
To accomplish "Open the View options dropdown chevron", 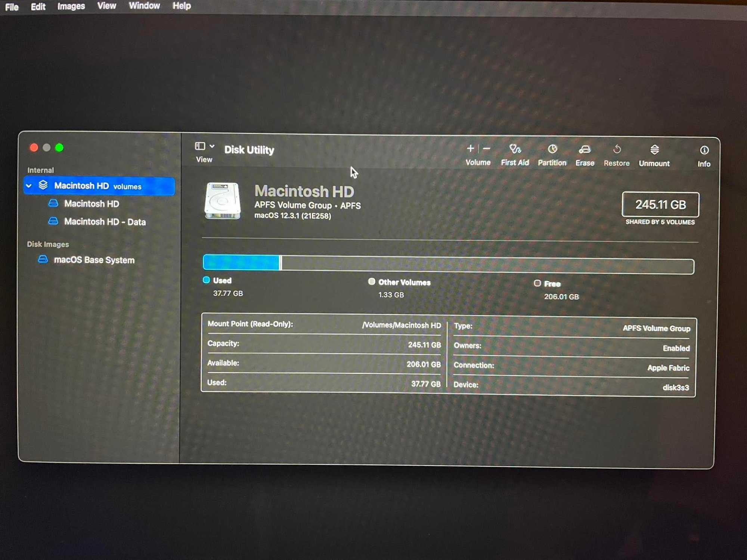I will point(212,146).
